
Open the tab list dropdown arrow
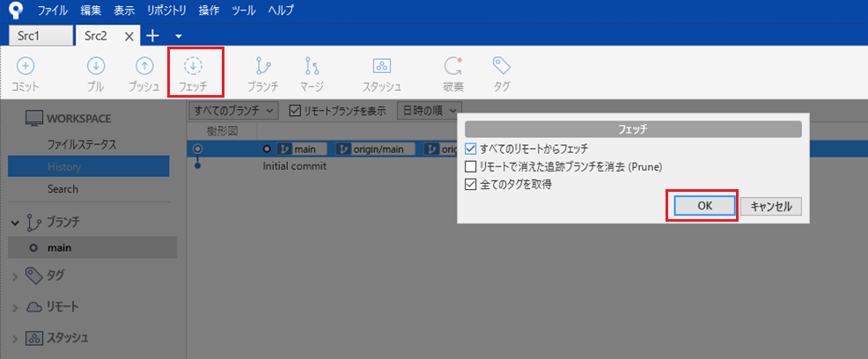(x=178, y=36)
